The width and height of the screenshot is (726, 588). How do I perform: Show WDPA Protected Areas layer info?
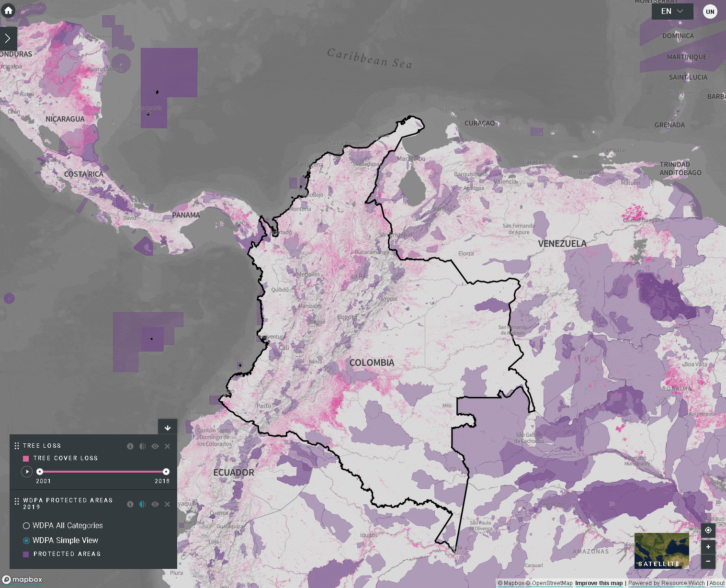[x=130, y=504]
